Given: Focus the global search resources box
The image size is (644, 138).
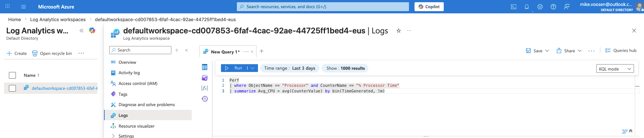Looking at the screenshot, I should coord(323,7).
